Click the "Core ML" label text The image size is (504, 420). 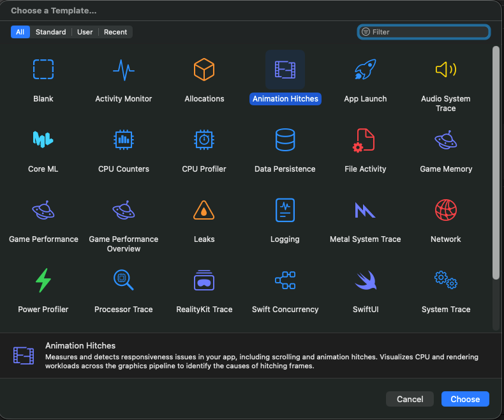click(43, 169)
